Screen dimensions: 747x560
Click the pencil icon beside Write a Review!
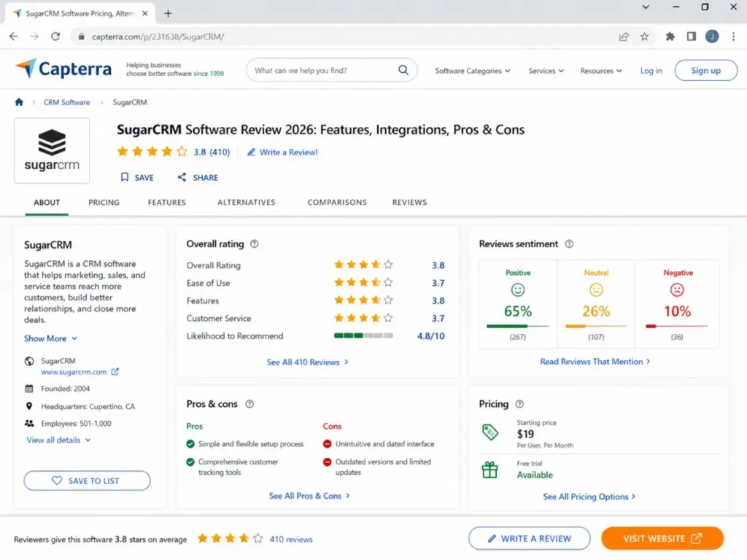tap(251, 152)
